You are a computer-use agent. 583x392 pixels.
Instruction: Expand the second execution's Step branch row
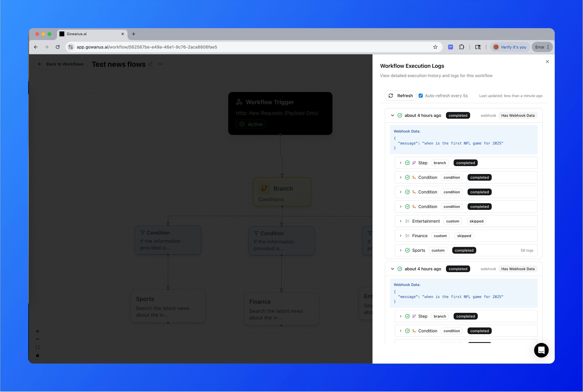click(x=400, y=316)
